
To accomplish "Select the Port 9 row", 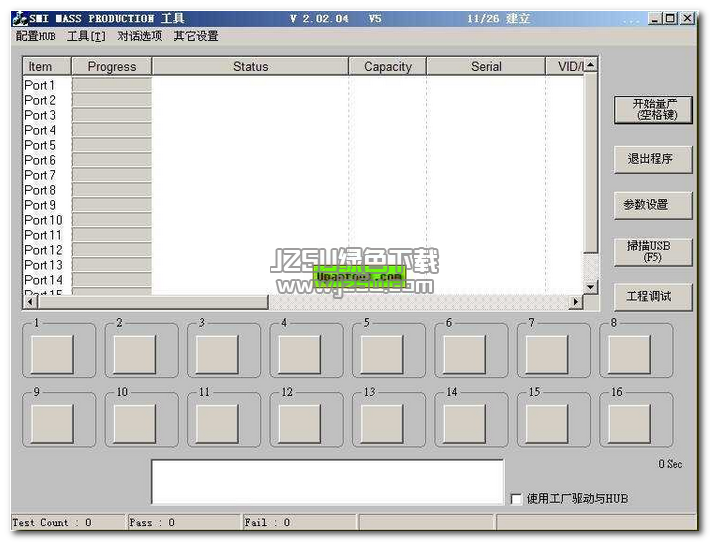I will point(303,205).
